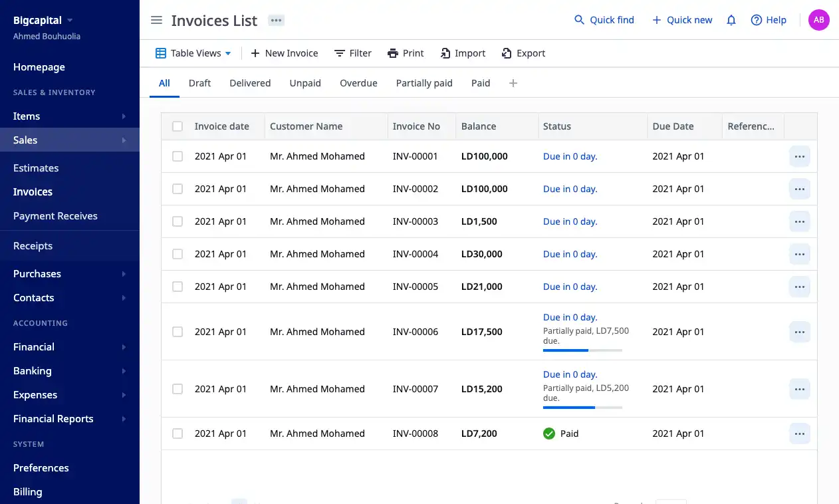Open Payment Receives in sidebar
The image size is (839, 504).
click(x=55, y=216)
